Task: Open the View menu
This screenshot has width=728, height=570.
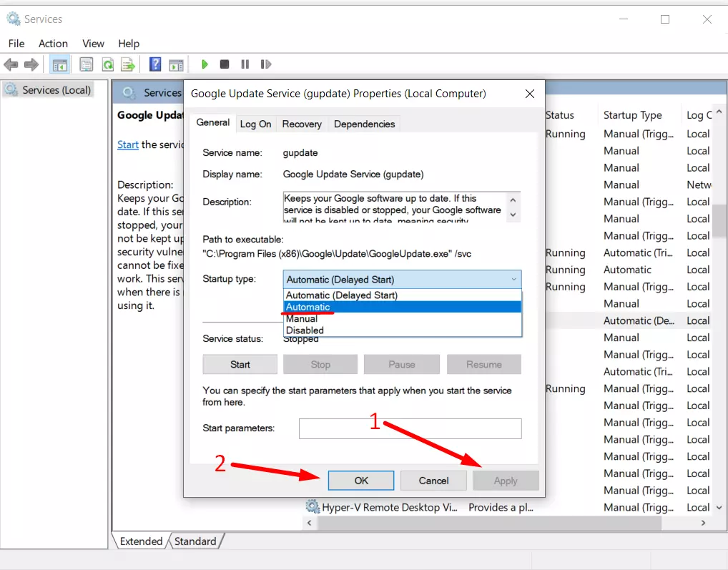Action: tap(93, 44)
